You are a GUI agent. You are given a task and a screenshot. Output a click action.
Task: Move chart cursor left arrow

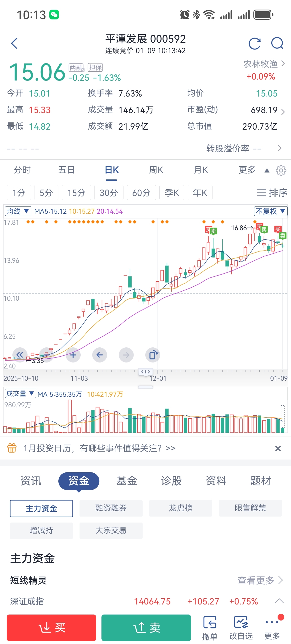point(99,355)
